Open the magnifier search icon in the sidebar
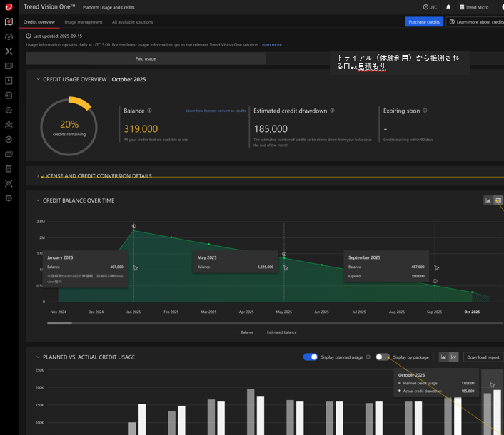Screen dimensions: 504x435 9,110
